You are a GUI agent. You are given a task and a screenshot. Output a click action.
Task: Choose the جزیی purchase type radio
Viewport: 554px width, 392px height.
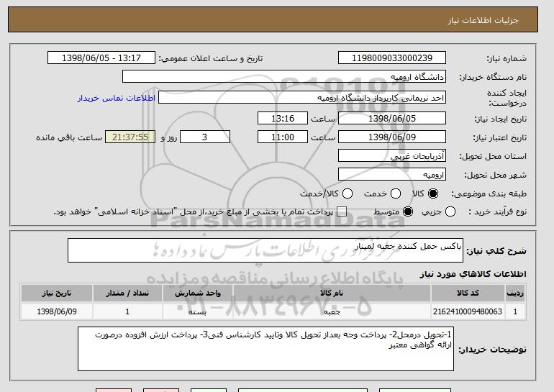(x=450, y=211)
